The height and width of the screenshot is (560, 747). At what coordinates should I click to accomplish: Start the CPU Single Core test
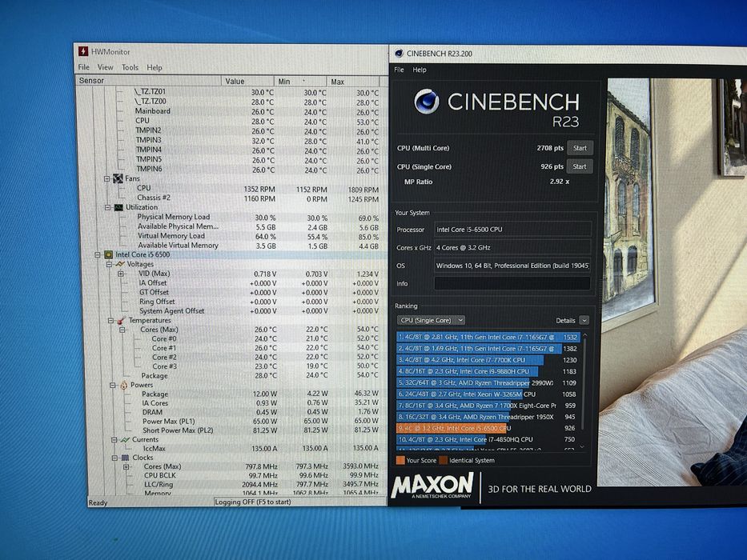click(x=580, y=166)
